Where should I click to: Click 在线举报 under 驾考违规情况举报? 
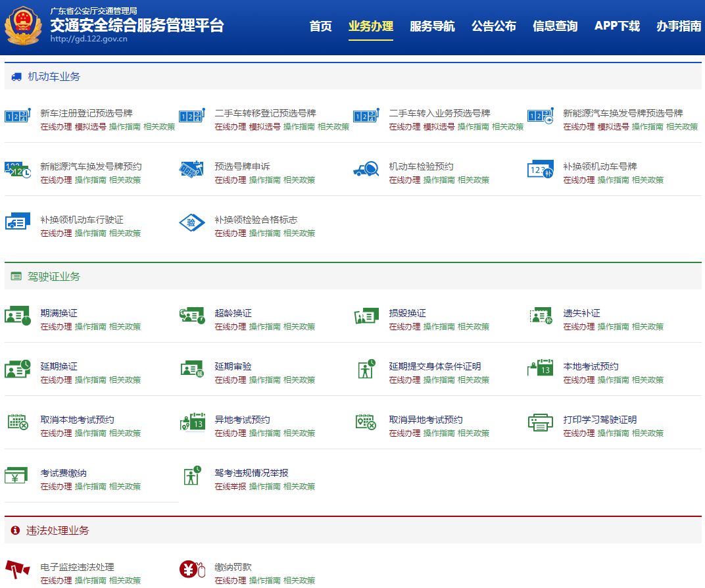point(230,487)
